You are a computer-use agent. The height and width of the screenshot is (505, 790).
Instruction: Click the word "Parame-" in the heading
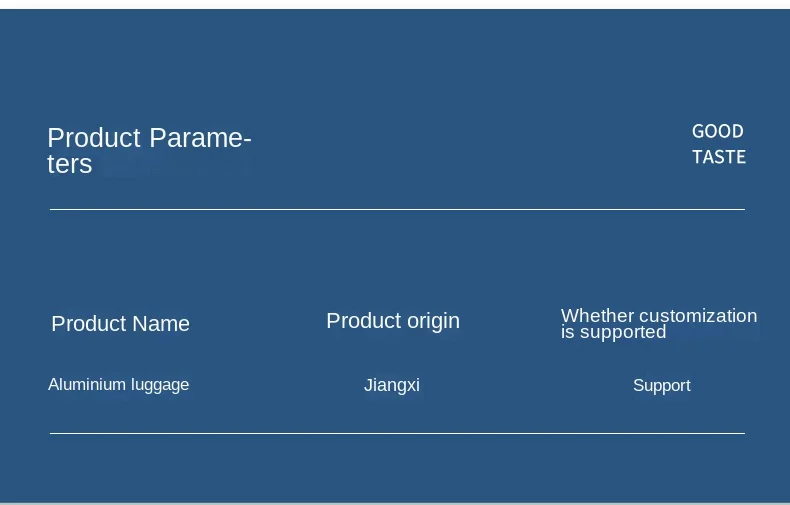click(x=200, y=139)
